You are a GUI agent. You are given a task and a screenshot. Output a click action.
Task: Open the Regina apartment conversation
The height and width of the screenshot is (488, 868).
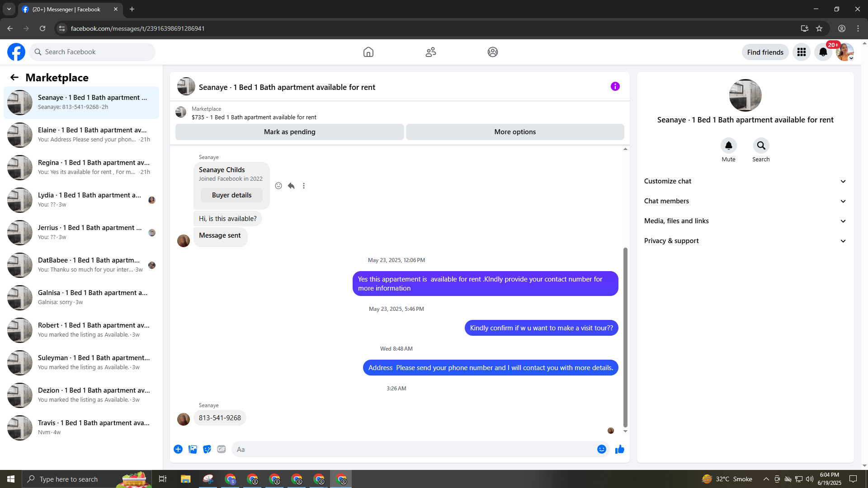click(x=81, y=168)
